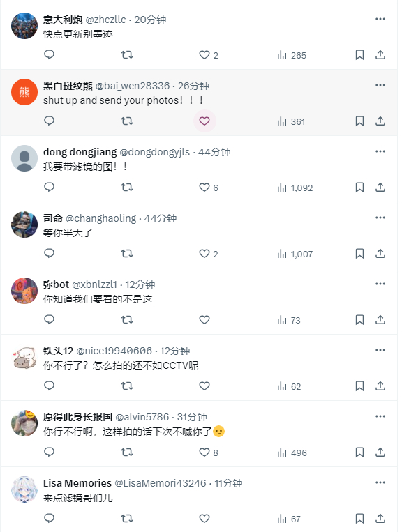Open the 愿得此身长报国 display name link
Viewport: 402px width, 532px height.
pos(77,417)
